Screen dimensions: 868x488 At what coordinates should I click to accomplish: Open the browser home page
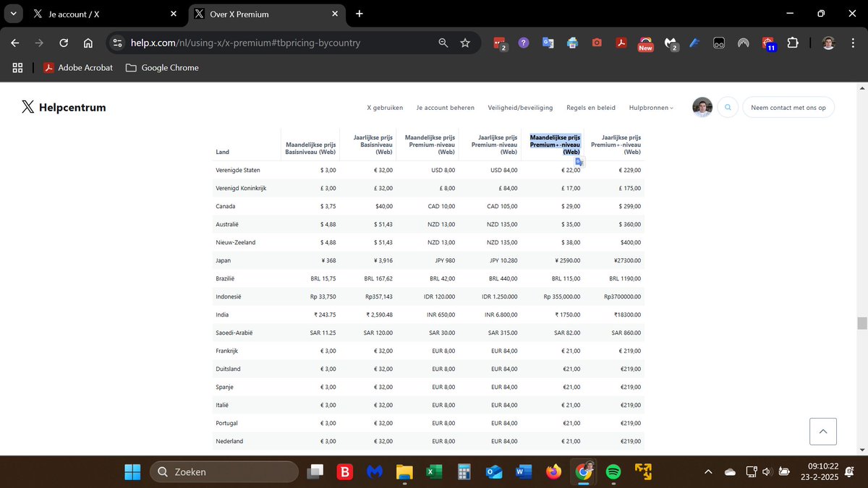pos(88,43)
